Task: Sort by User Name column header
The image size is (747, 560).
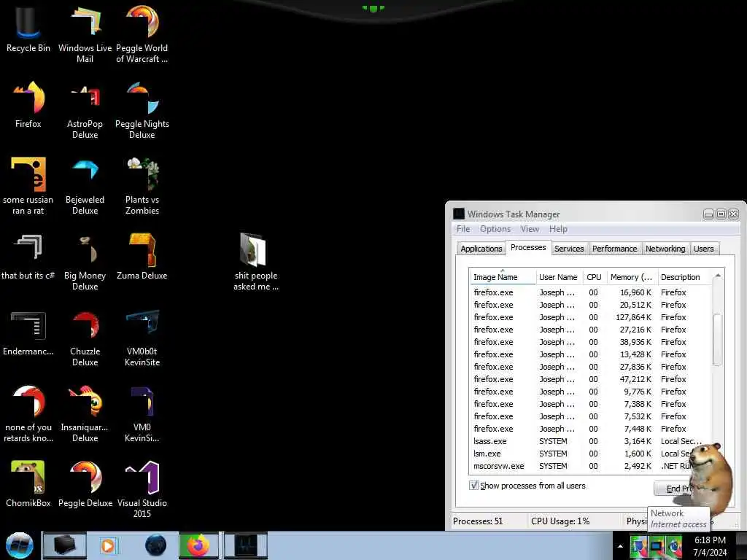Action: [x=558, y=276]
